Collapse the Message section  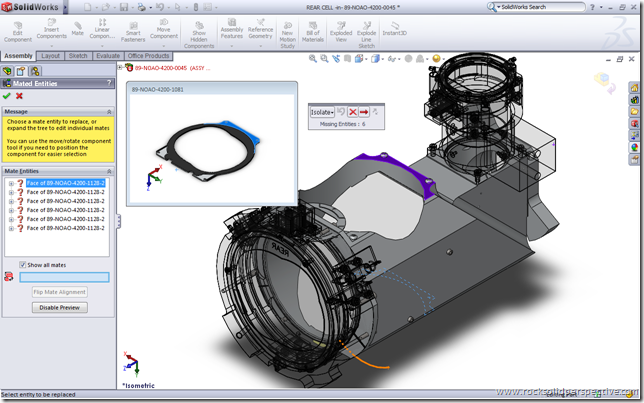pos(109,112)
